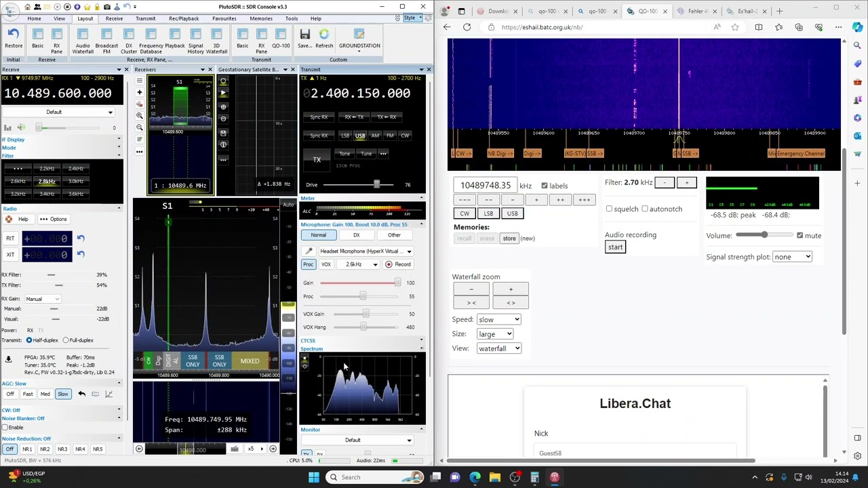Switch to the Favourites ribbon tab
This screenshot has height=488, width=868.
(224, 18)
